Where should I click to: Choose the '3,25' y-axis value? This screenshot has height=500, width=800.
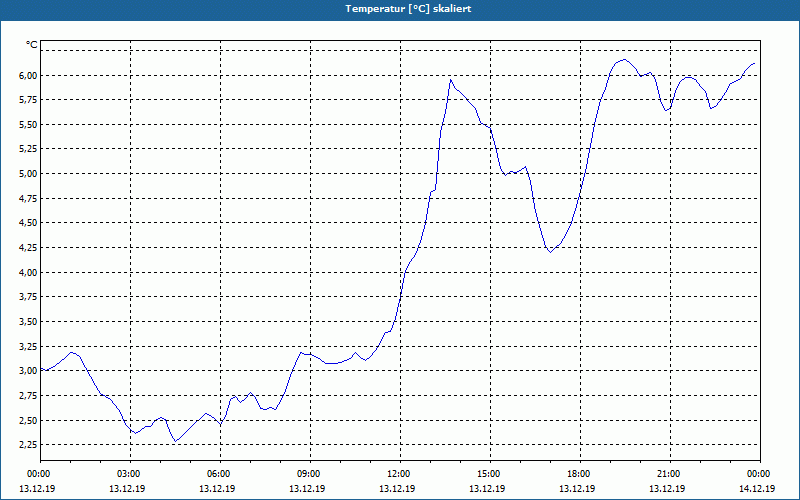[28, 346]
